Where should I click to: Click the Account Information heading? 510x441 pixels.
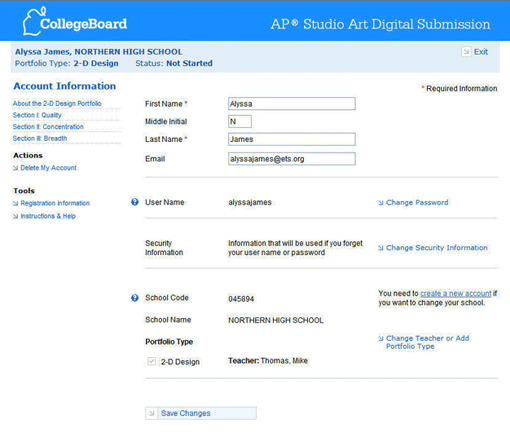(65, 86)
